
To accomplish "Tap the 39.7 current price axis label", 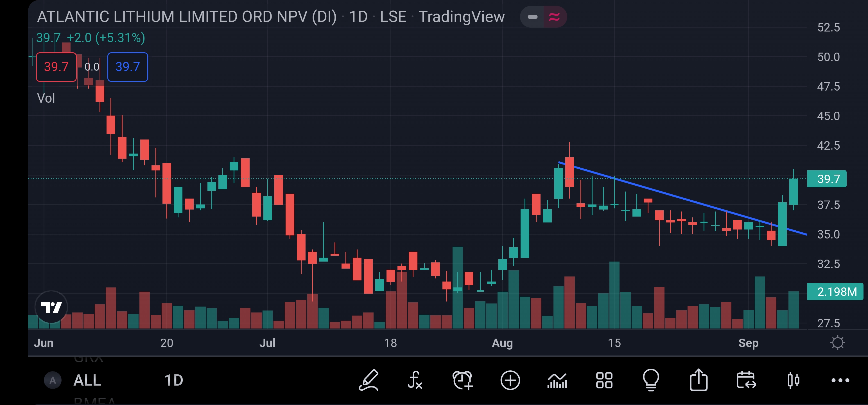I will [827, 179].
